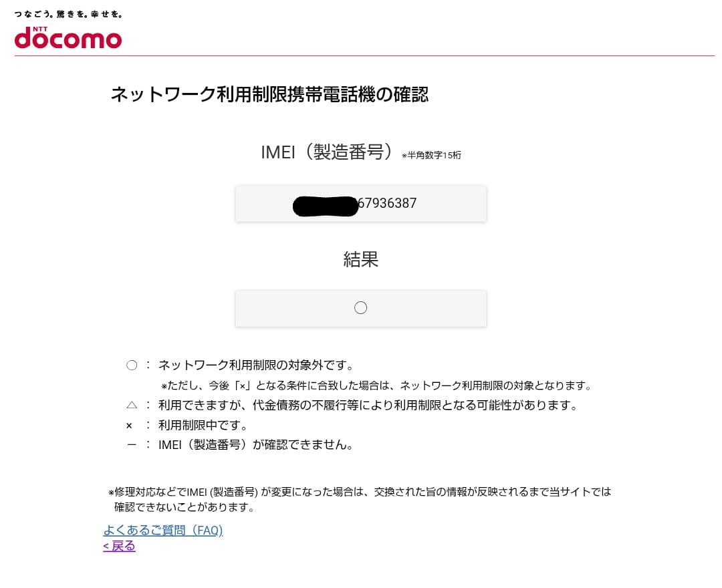
Task: Click the 結果 heading label
Action: pyautogui.click(x=361, y=260)
